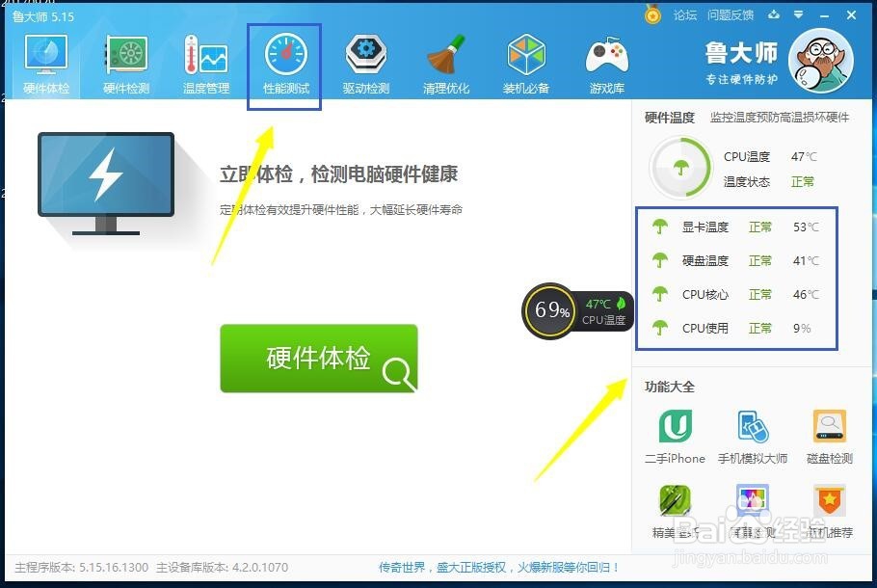Open the 论坛 link
877x588 pixels.
point(684,15)
